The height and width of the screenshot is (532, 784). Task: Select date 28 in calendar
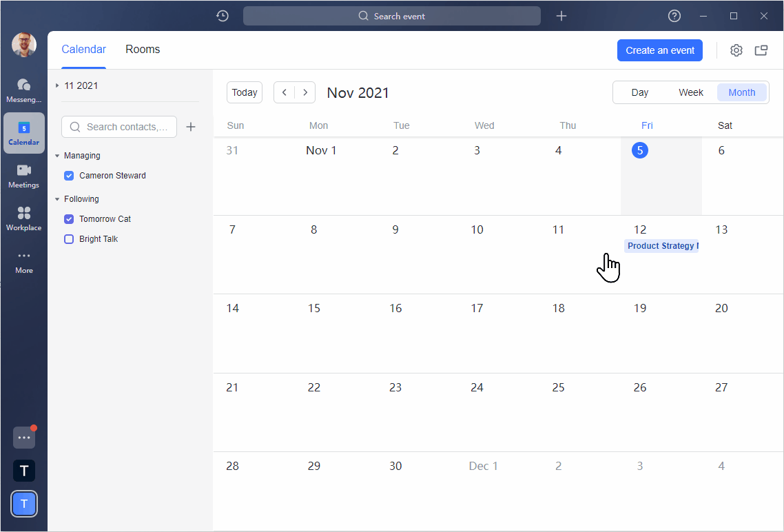(232, 466)
